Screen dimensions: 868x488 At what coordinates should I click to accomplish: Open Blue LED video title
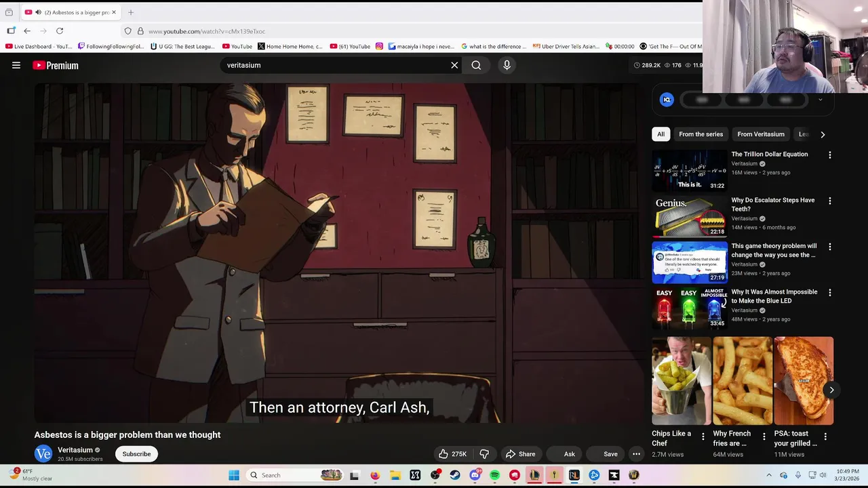tap(774, 296)
